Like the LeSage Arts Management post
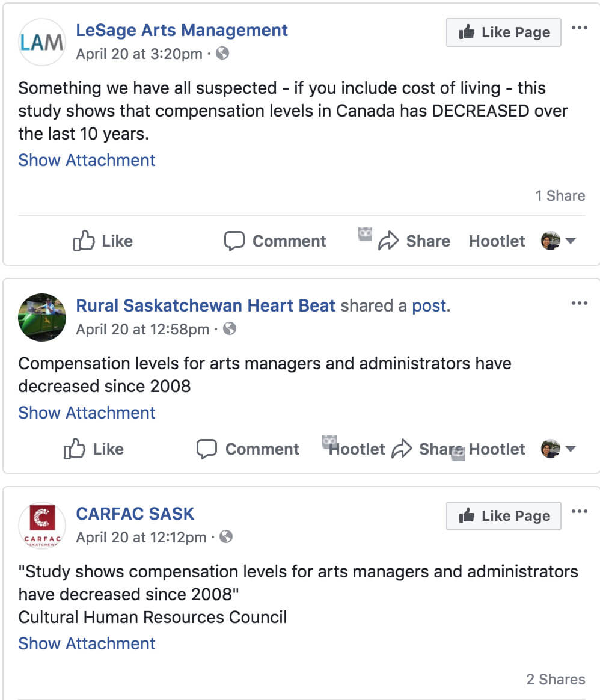Image resolution: width=600 pixels, height=700 pixels. pyautogui.click(x=102, y=241)
